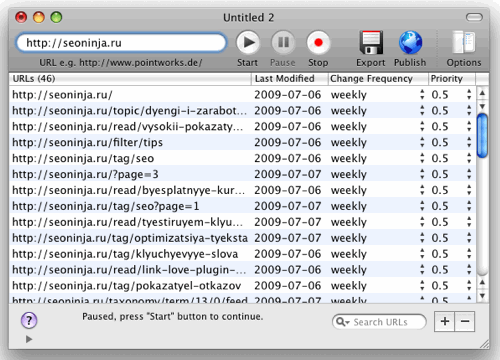Viewport: 500px width, 360px height.
Task: Click the blue vertical scrollbar thumb
Action: [482, 135]
